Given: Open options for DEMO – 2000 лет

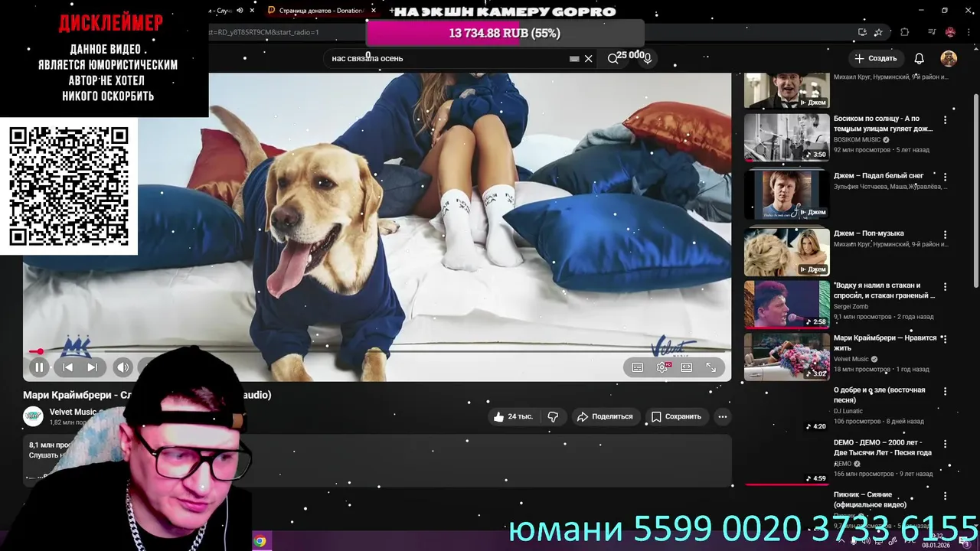Looking at the screenshot, I should [x=945, y=444].
